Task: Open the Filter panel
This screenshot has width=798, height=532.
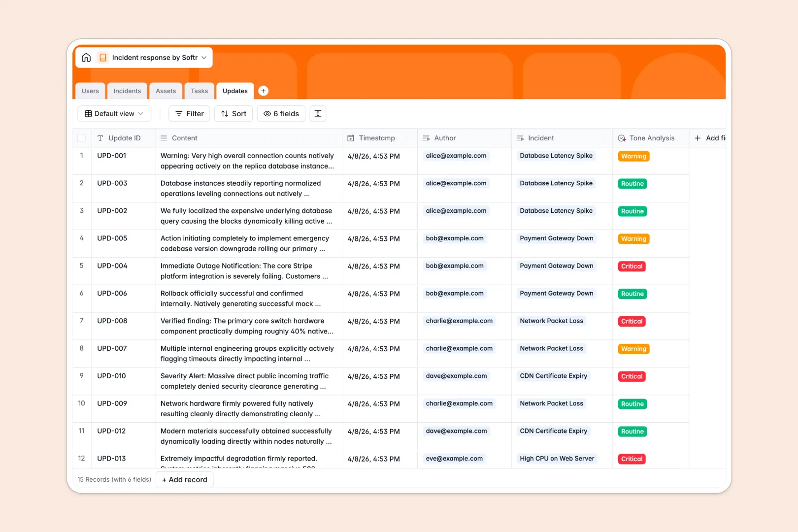Action: [189, 113]
